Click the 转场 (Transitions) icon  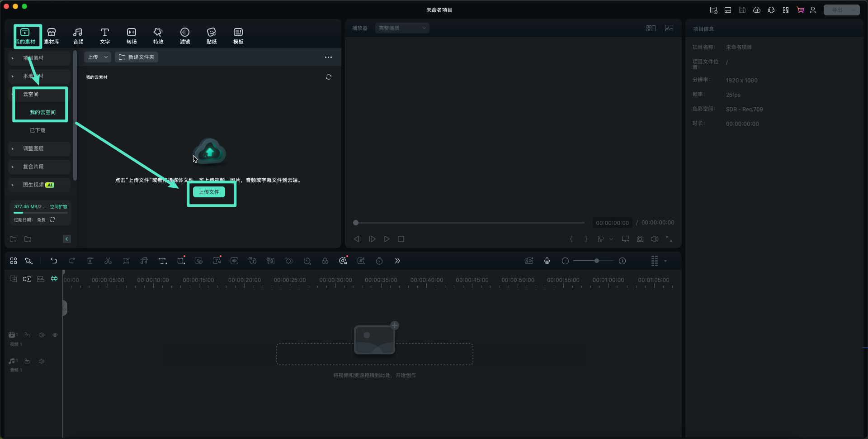click(x=131, y=35)
